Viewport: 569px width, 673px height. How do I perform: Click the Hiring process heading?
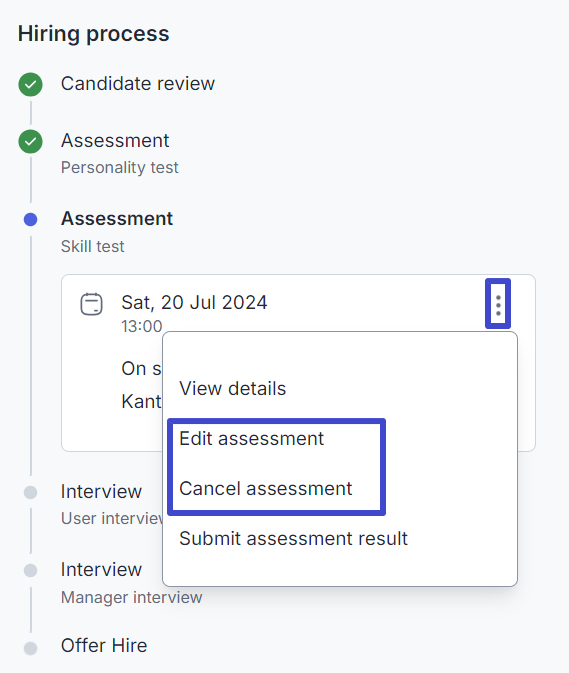point(94,34)
